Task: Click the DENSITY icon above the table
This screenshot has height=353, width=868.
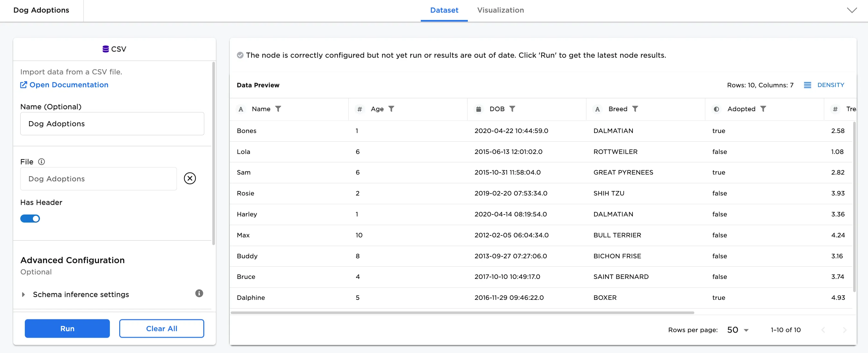Action: point(807,85)
